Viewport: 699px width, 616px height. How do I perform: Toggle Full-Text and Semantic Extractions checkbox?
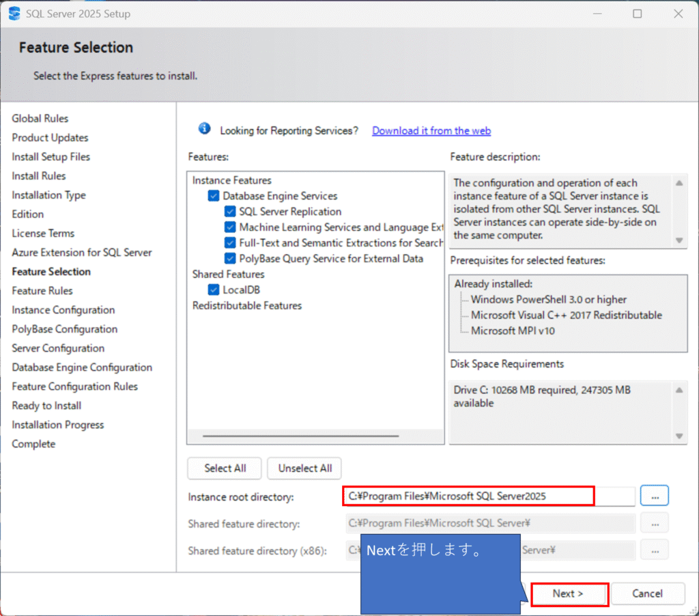[x=229, y=242]
